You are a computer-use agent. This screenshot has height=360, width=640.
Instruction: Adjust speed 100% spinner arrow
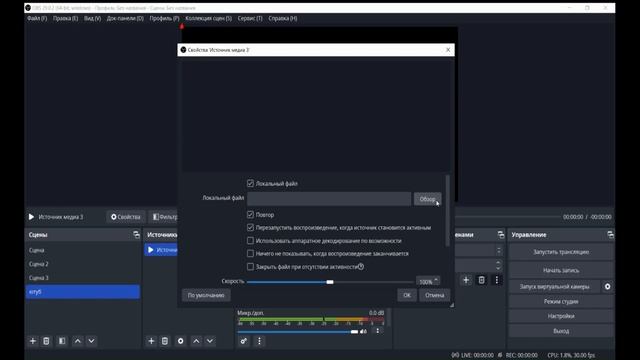[436, 281]
